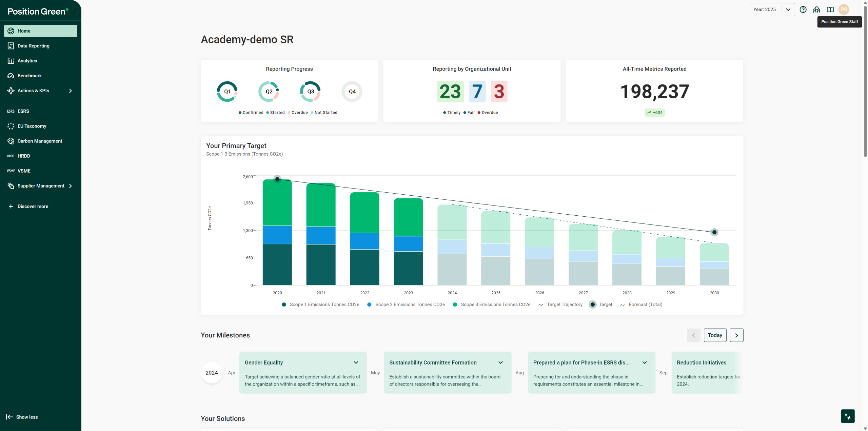868x431 pixels.
Task: Click the PS user avatar
Action: 844,9
